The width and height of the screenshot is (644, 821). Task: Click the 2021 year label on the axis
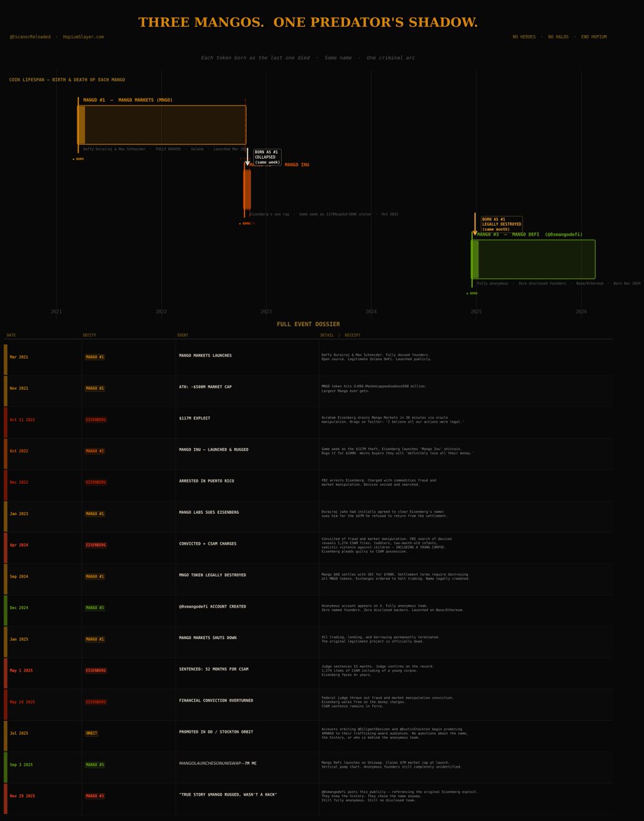[x=56, y=311]
